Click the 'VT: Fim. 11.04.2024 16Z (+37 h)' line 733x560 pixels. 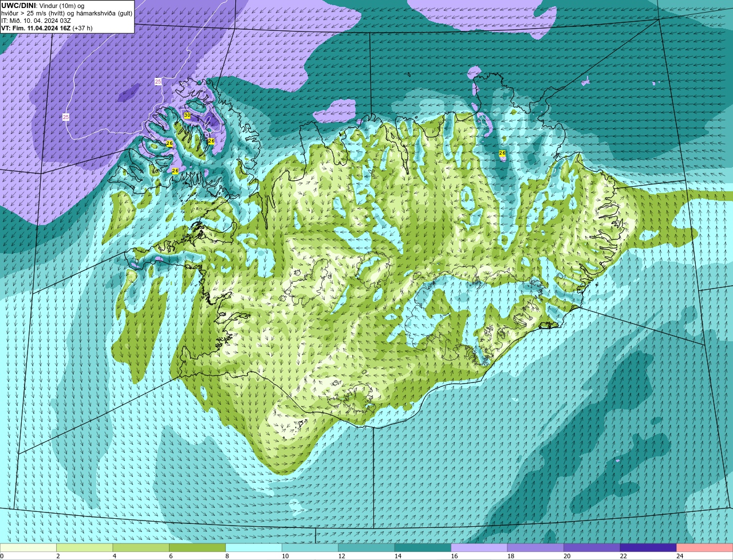click(47, 28)
